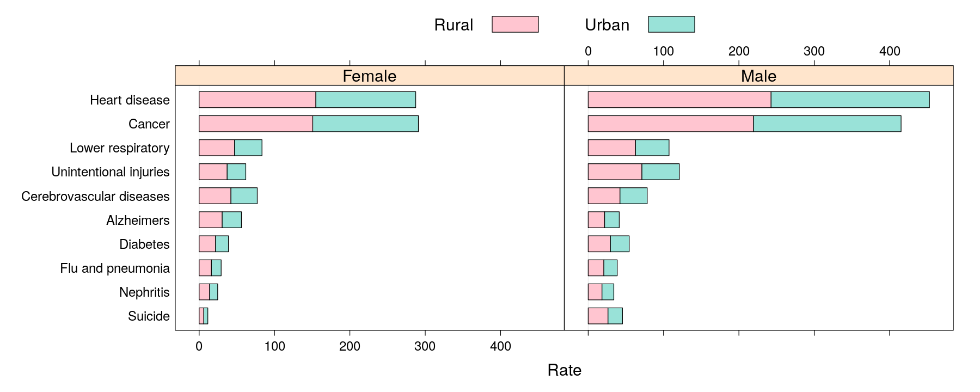Click the pink Rural legend swatch
Screen dimensions: 980x392
[514, 24]
